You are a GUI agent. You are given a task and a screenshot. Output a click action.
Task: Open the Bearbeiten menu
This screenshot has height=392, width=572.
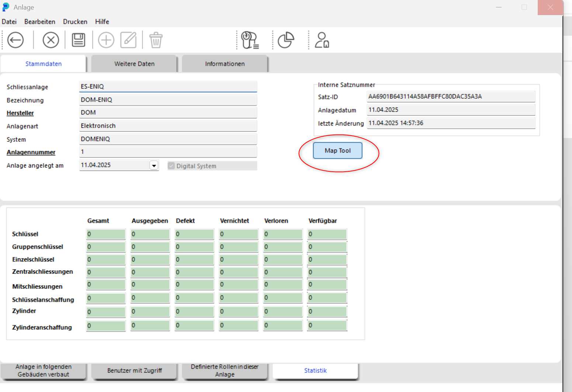point(40,22)
